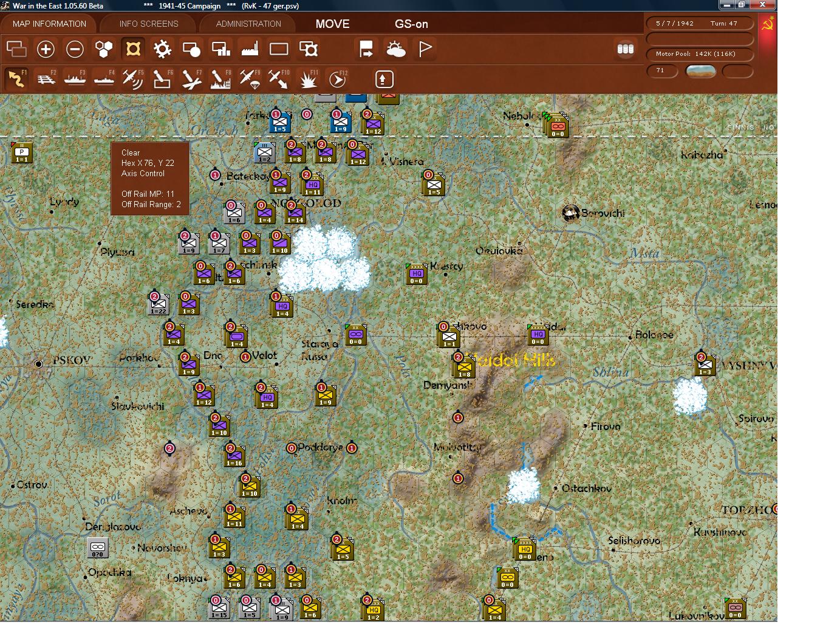Open the weather sun-and-cloud icon
The height and width of the screenshot is (630, 840).
click(395, 49)
